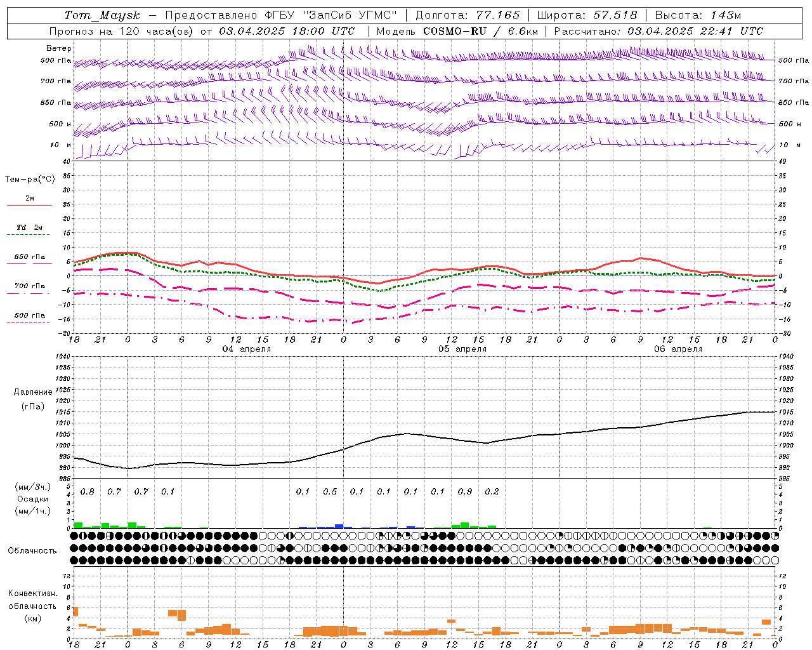
Task: Click the Конвективн. convective cloud label
Action: 32,594
